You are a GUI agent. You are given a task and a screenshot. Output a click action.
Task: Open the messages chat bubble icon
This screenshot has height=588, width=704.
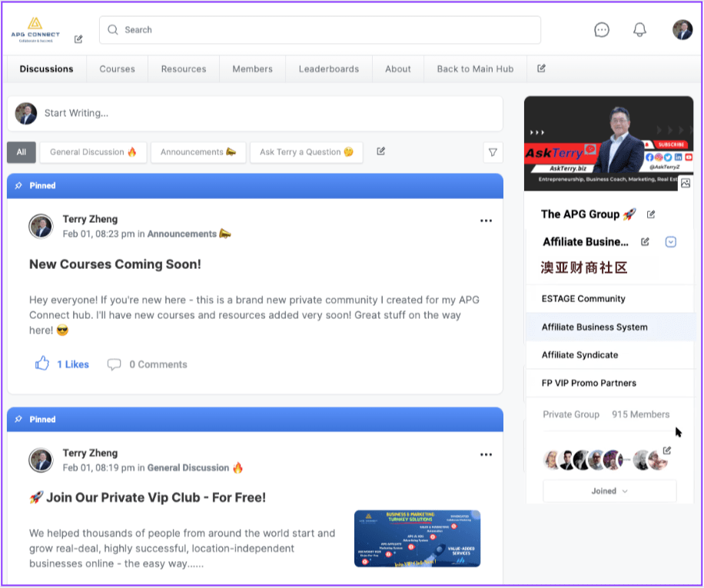coord(601,30)
